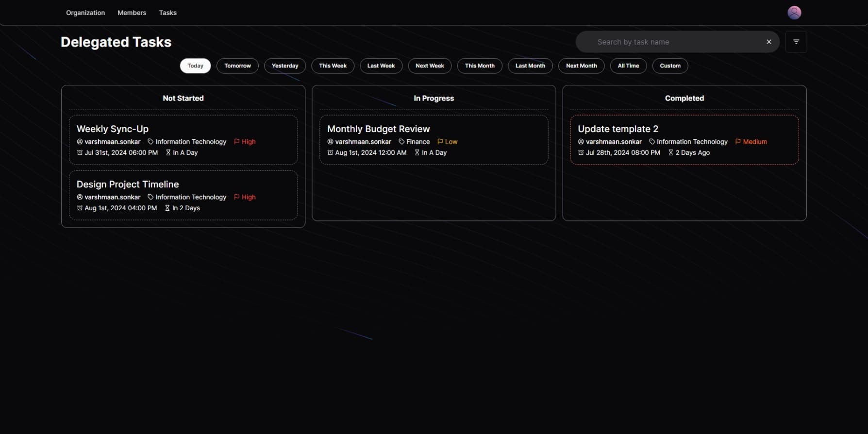Open the Members page
Screen dimensions: 868x434
point(132,13)
